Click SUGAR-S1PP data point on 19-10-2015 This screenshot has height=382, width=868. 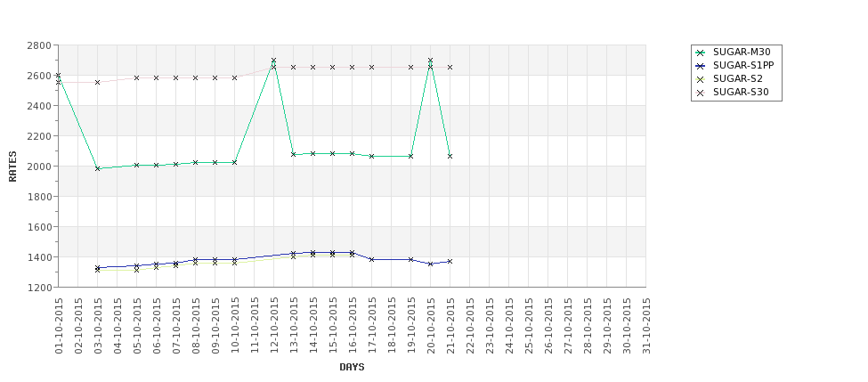(410, 259)
